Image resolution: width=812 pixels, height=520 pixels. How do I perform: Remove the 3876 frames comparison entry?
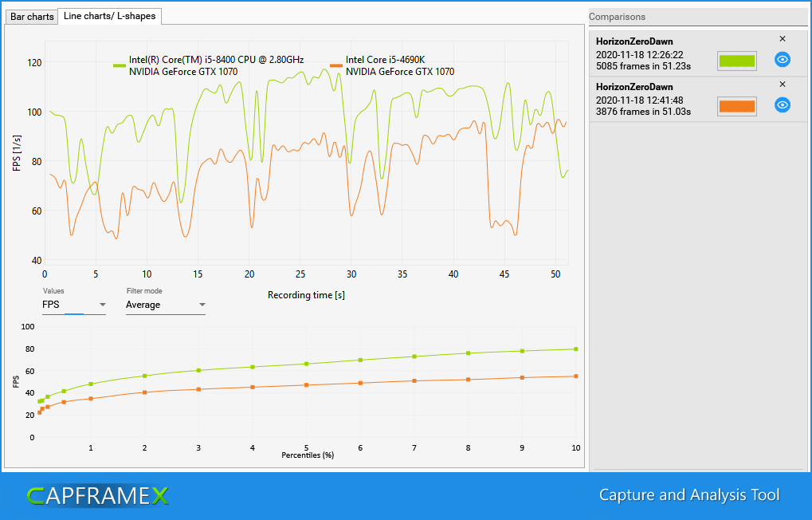click(783, 84)
